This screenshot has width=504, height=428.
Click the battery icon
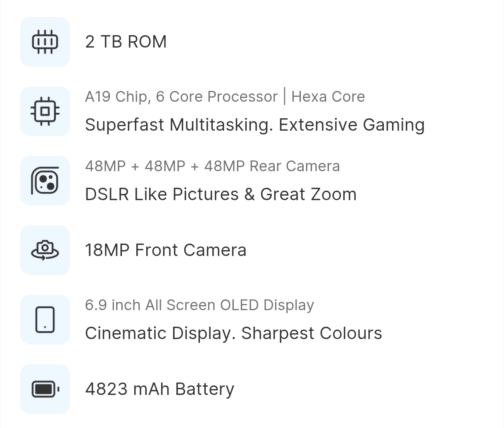click(45, 389)
